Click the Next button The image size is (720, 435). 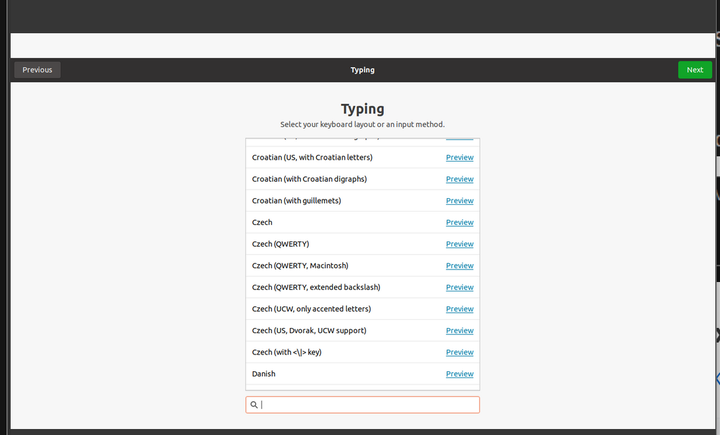coord(694,70)
